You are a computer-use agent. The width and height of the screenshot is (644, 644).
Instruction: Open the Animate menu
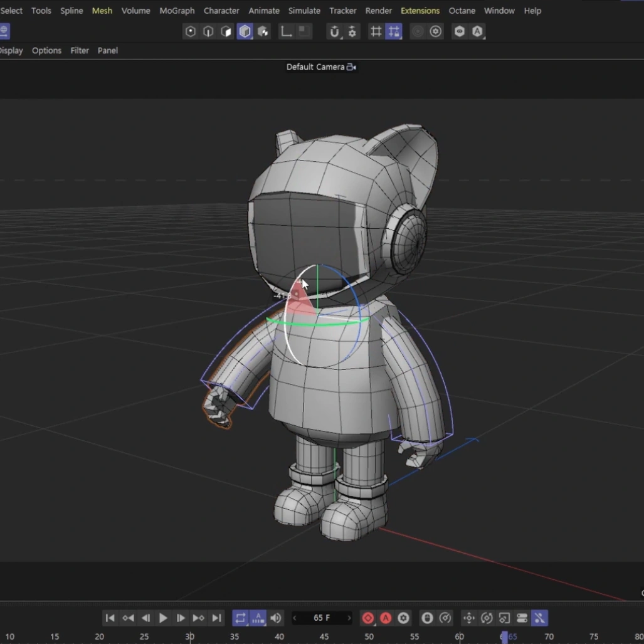(263, 11)
